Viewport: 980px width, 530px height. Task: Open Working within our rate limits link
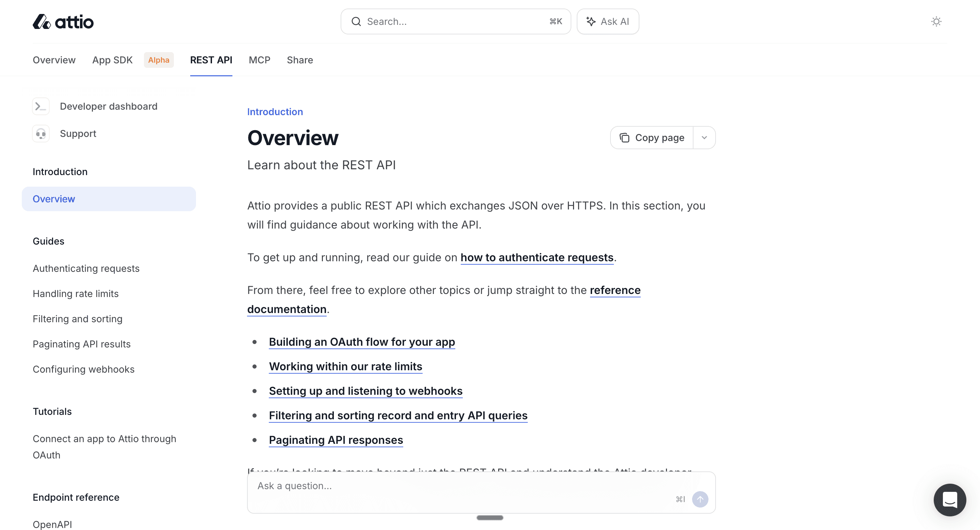click(345, 366)
